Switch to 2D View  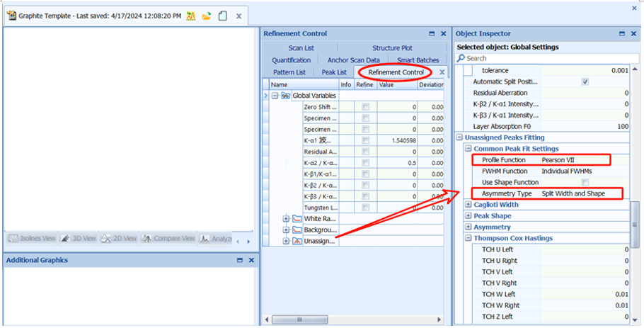tap(120, 239)
